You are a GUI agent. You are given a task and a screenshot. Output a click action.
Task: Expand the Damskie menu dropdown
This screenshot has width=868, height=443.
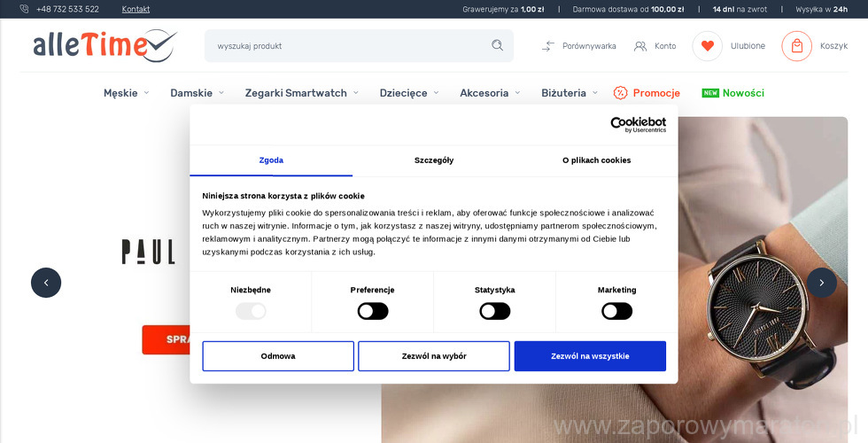(x=197, y=93)
